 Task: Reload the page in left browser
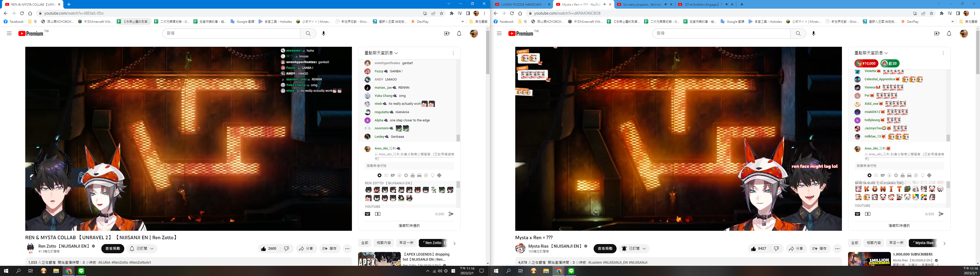[x=22, y=13]
